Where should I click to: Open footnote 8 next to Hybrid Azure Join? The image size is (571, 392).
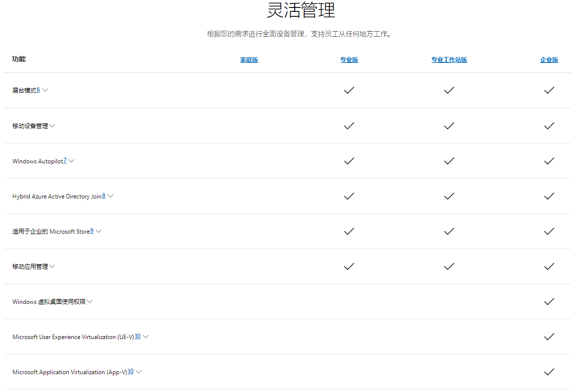coord(104,196)
